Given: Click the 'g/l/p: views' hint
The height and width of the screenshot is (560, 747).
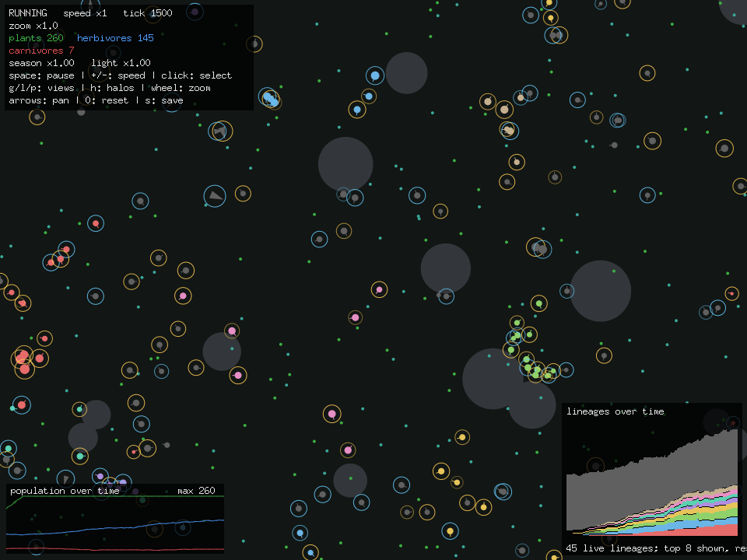Looking at the screenshot, I should coord(41,88).
